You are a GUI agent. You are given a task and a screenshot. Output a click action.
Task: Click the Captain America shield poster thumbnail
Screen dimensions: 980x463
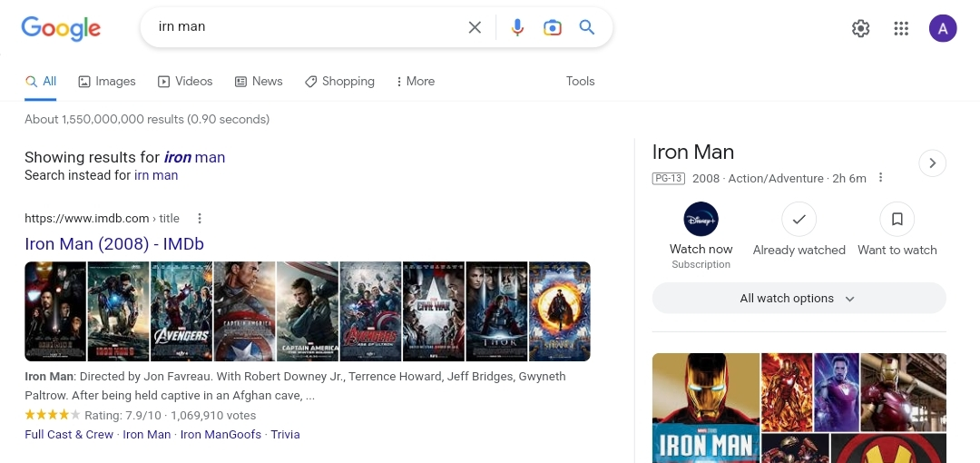click(244, 311)
